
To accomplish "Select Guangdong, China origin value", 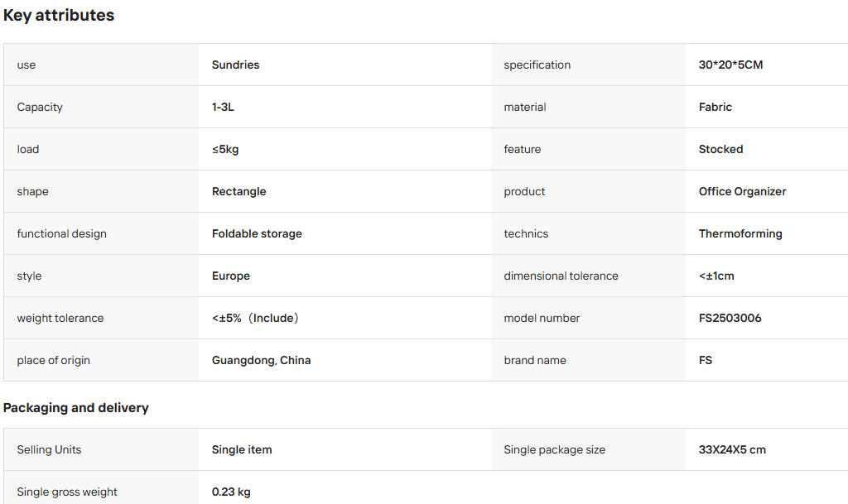I will tap(261, 360).
